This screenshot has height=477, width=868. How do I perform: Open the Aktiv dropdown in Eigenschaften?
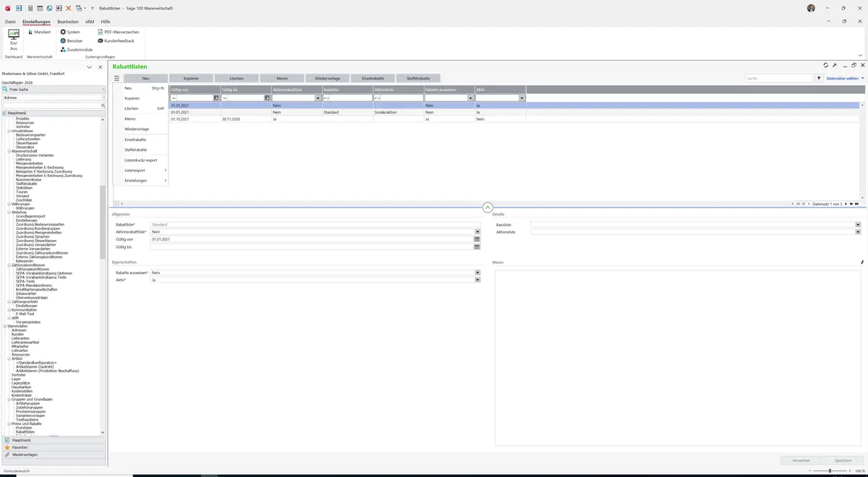(x=477, y=280)
